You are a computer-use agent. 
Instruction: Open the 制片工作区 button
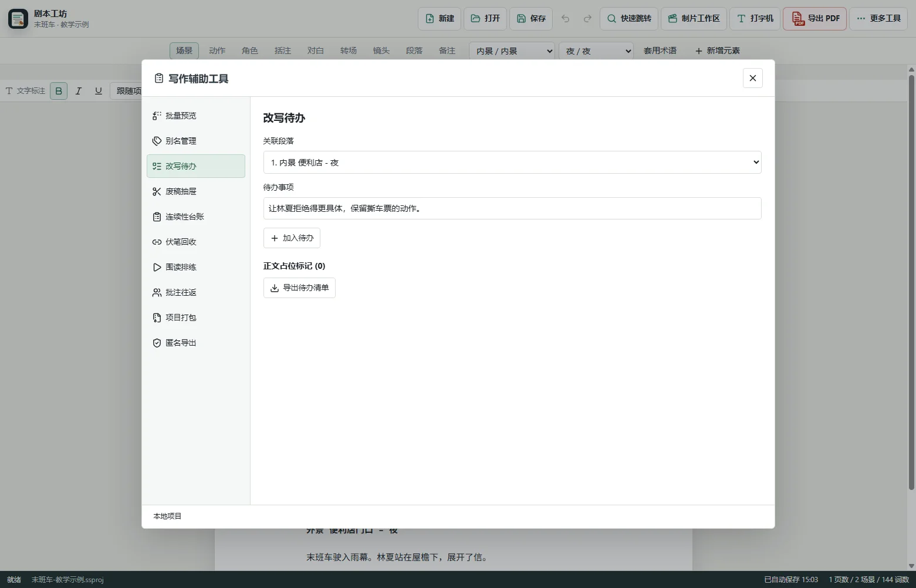click(x=694, y=19)
